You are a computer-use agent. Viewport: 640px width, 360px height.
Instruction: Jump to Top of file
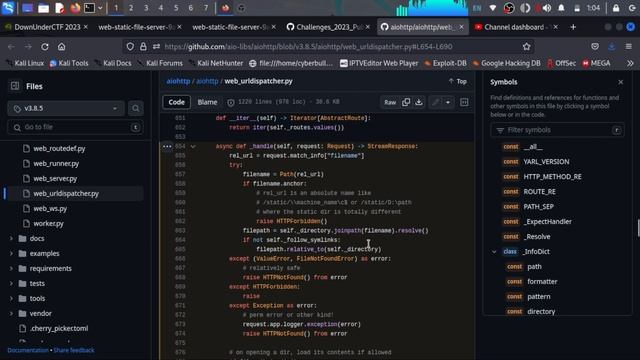[458, 81]
